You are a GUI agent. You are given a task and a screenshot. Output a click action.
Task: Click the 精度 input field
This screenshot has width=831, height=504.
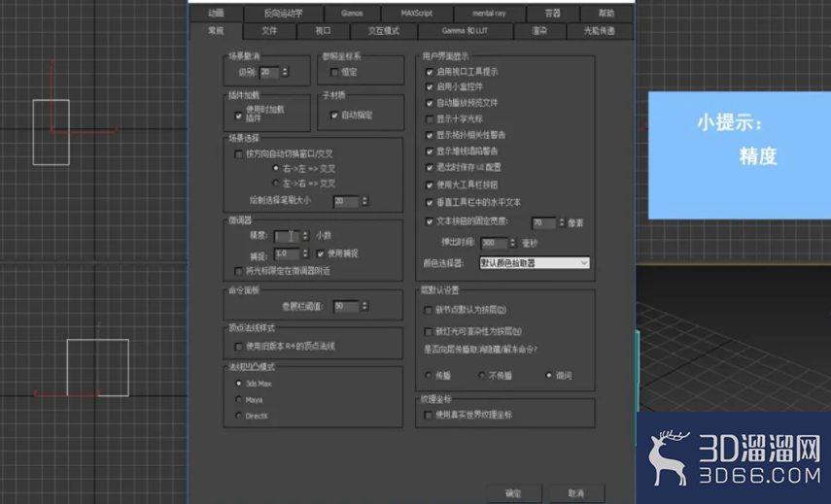click(x=287, y=236)
